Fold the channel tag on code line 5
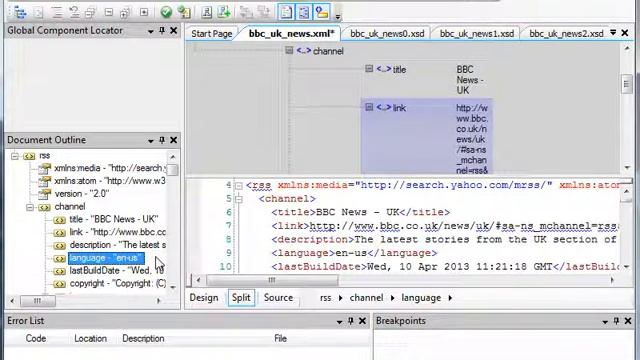Viewport: 640px width, 360px height. click(239, 199)
